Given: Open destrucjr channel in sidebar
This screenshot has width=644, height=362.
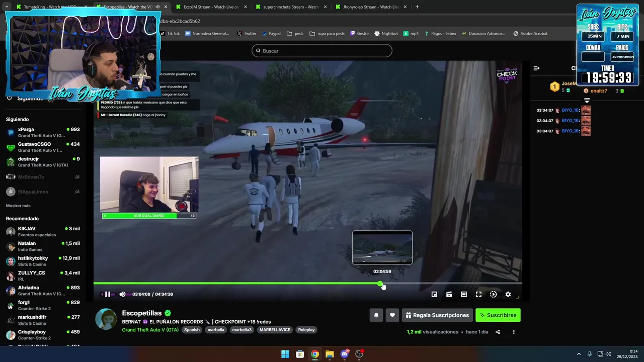Looking at the screenshot, I should (x=43, y=162).
